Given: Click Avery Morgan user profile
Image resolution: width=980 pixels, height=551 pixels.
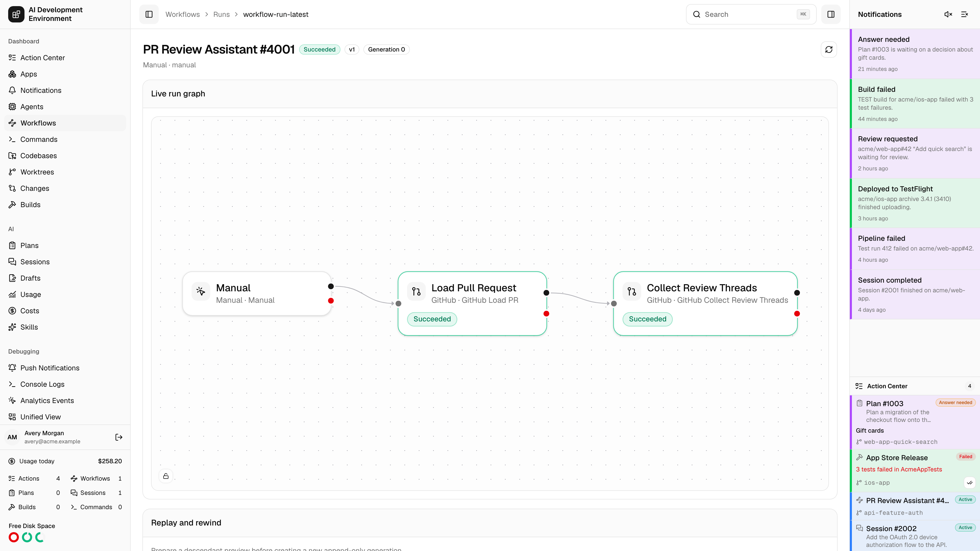Looking at the screenshot, I should [52, 437].
